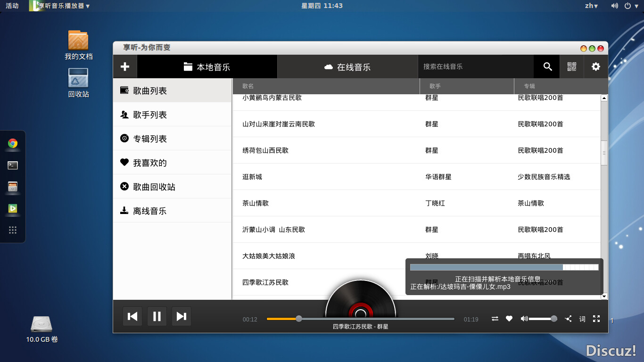644x362 pixels.
Task: Skip to the next track
Action: coord(182,316)
